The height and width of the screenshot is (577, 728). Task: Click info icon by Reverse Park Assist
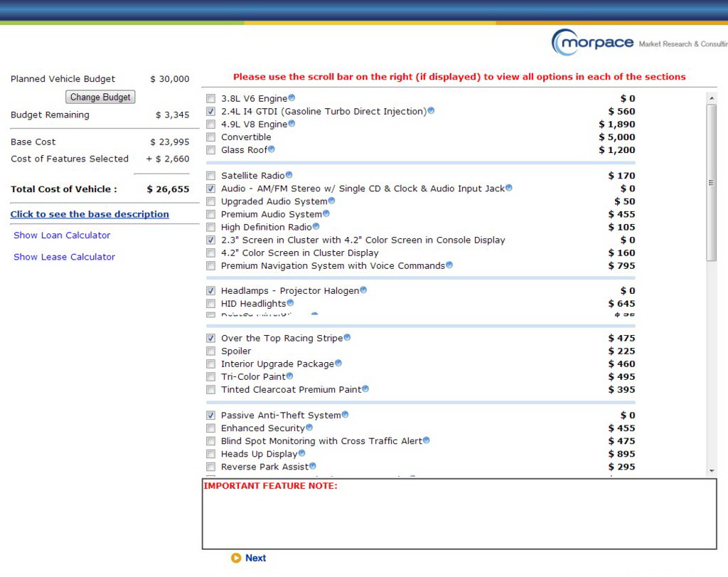coord(313,466)
